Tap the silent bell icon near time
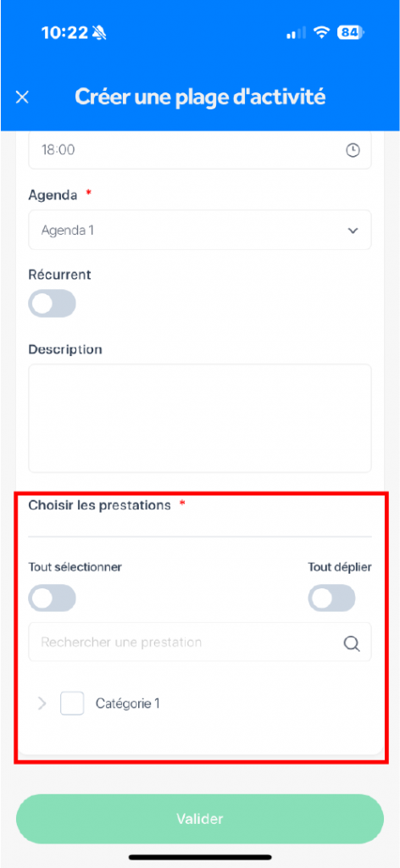 pos(100,33)
